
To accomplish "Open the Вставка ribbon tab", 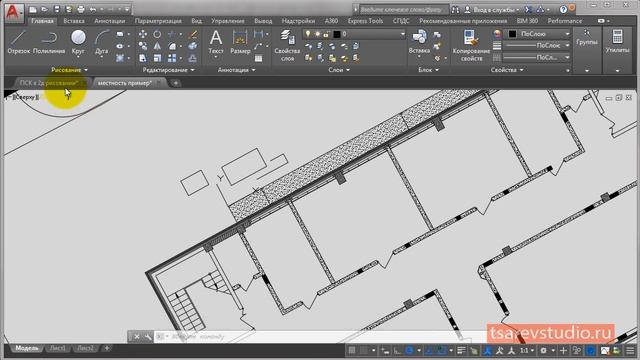I will [x=74, y=21].
